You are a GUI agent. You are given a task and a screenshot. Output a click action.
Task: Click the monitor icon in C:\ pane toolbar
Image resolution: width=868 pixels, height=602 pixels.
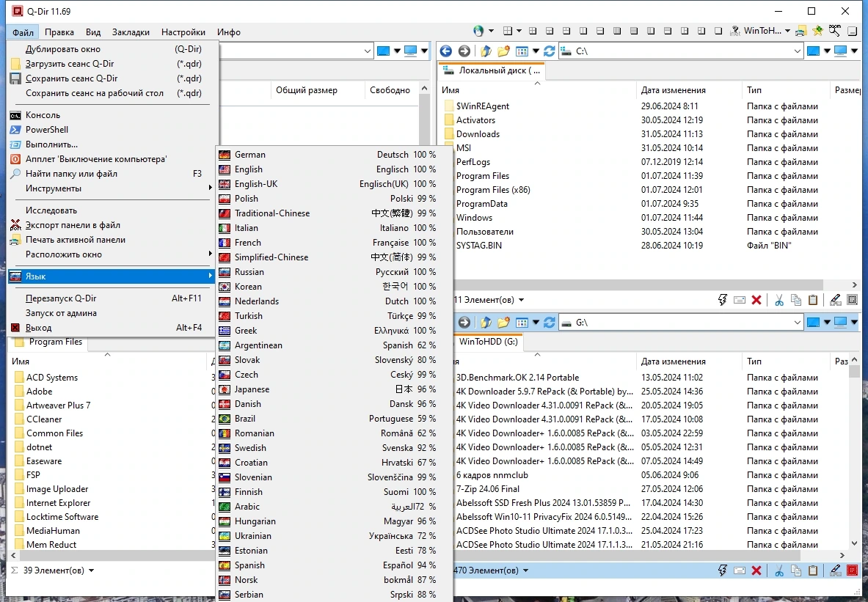click(x=840, y=51)
